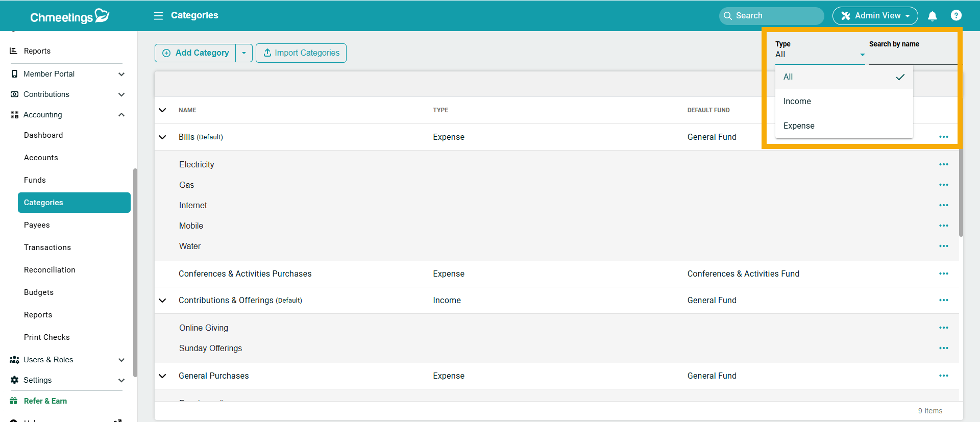
Task: Collapse the Contributions & Offerings row
Action: (x=162, y=301)
